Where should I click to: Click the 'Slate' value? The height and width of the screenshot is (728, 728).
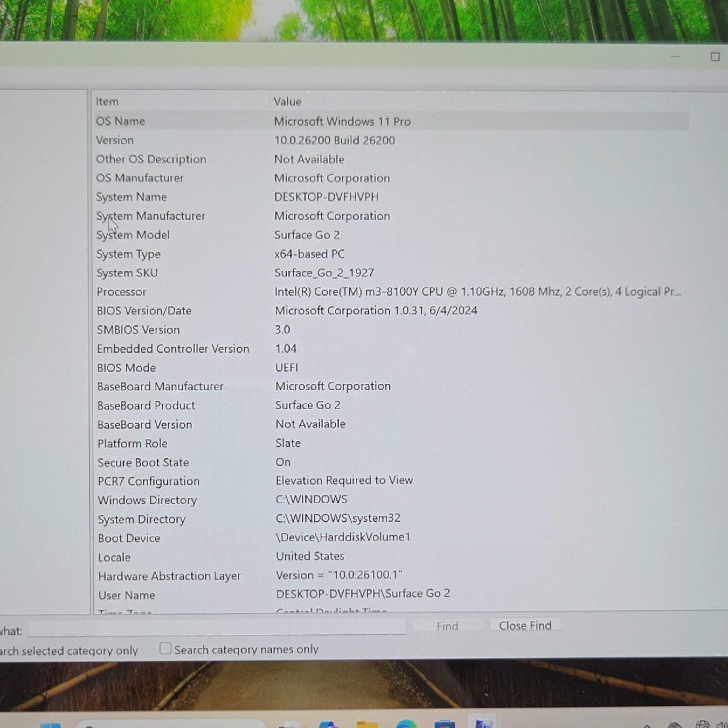point(288,443)
